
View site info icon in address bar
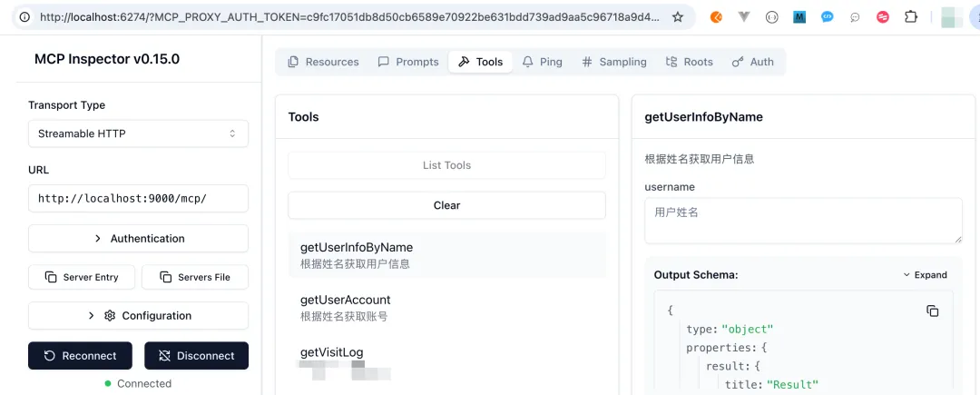[24, 17]
